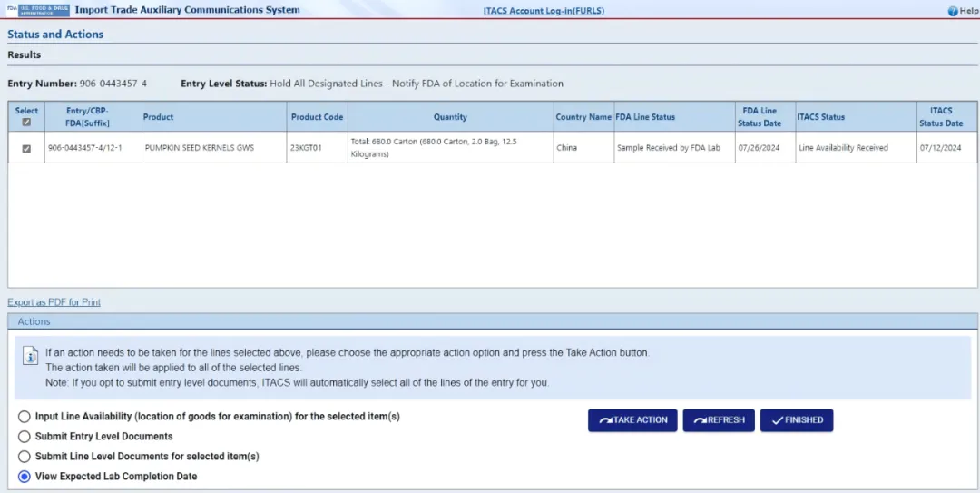This screenshot has height=493, width=980.
Task: Select Submit Line Level Documents radio button
Action: [x=24, y=457]
